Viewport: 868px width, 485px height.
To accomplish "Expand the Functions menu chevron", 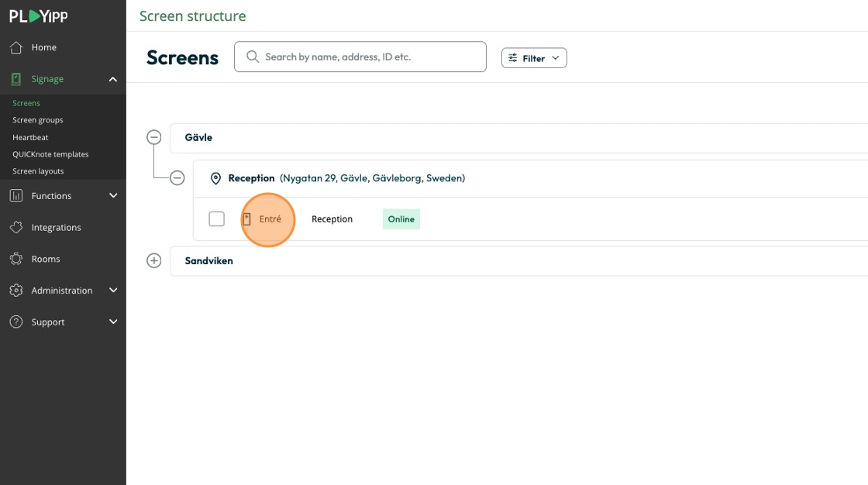I will [113, 195].
